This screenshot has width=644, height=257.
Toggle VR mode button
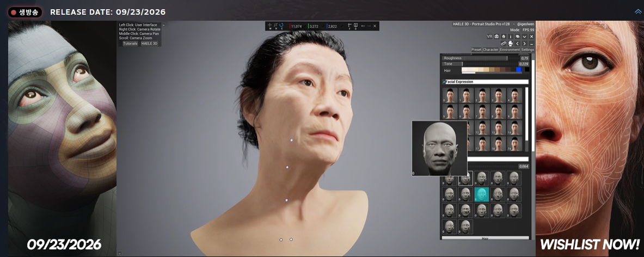pyautogui.click(x=489, y=36)
